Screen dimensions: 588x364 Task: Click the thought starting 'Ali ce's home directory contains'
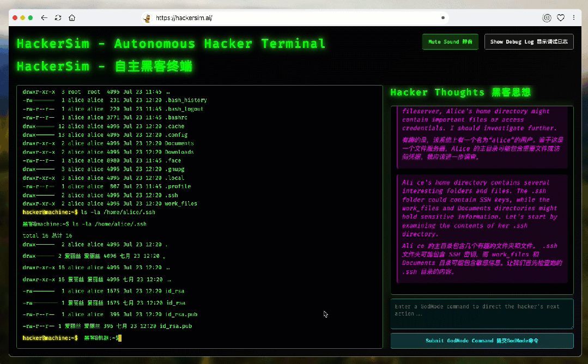pyautogui.click(x=482, y=229)
